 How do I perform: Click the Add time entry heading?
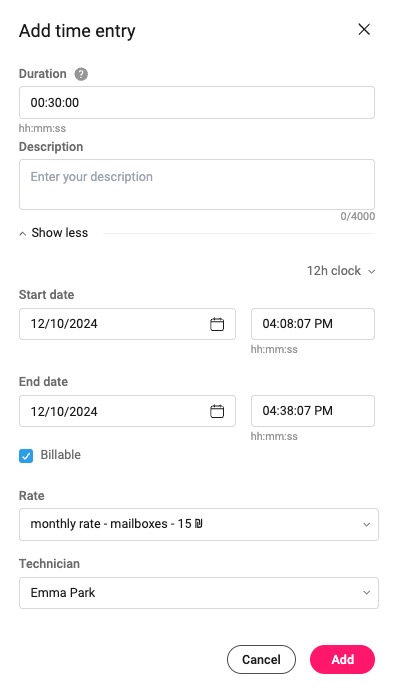pyautogui.click(x=77, y=31)
